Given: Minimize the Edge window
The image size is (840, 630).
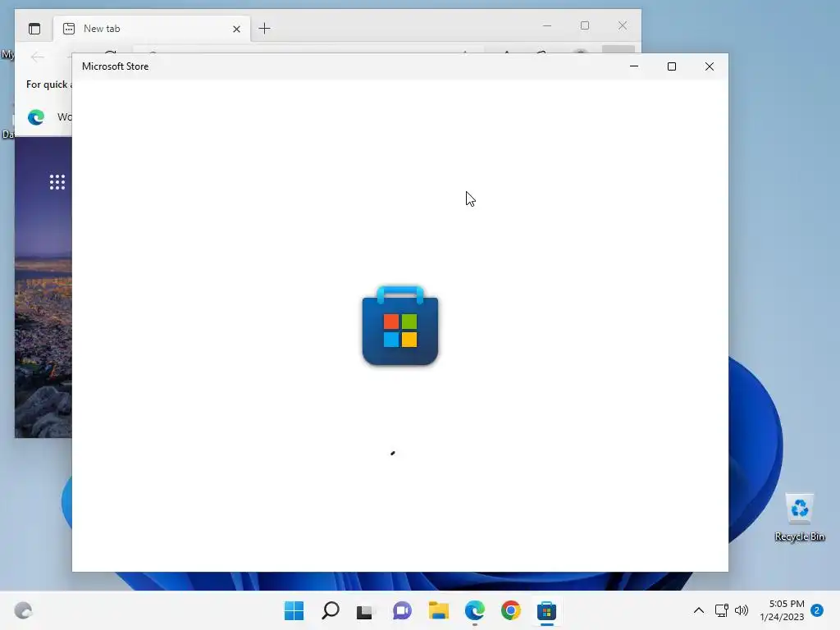Looking at the screenshot, I should (547, 25).
